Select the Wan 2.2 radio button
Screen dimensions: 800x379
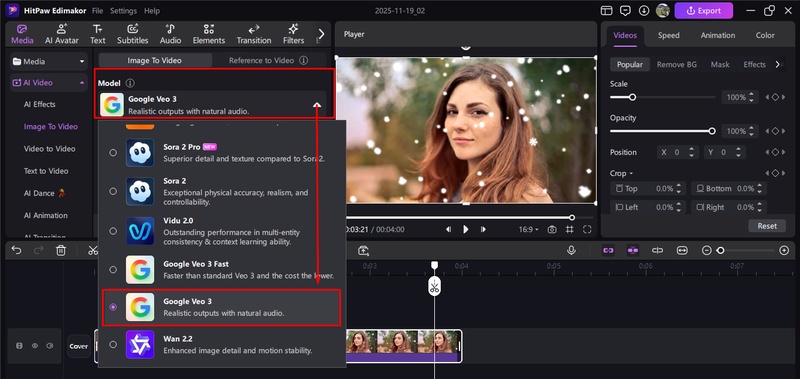point(113,344)
